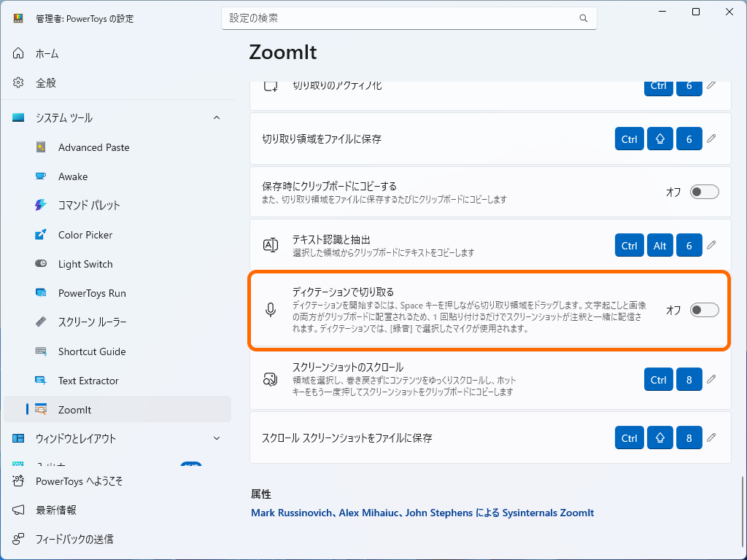
Task: Expand the ウィンドウとレイアウト section chevron
Action: click(217, 438)
